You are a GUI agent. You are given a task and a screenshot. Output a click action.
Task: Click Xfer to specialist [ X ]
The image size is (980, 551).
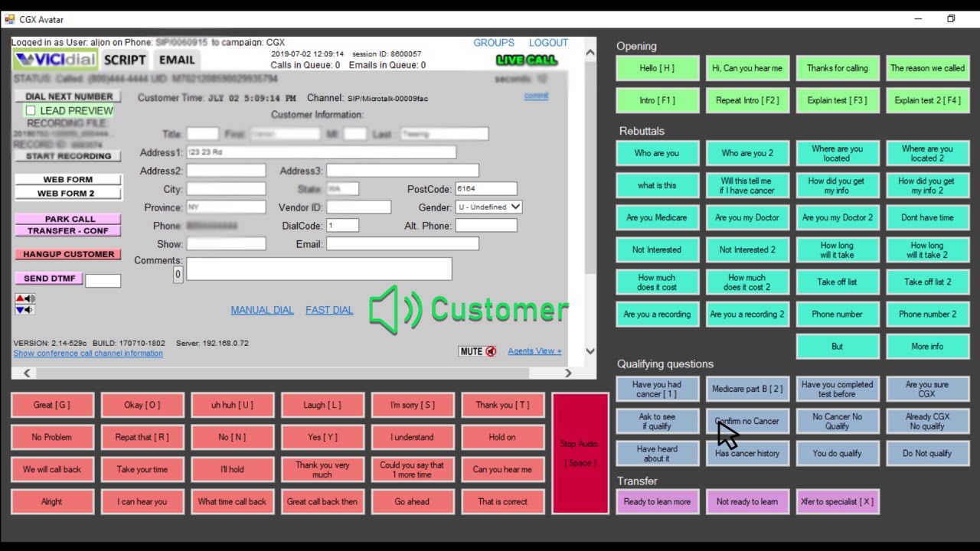(838, 502)
